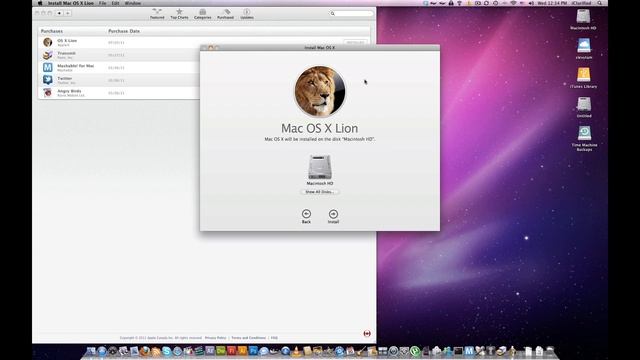Select the "Angry Birds" name in Purchases

69,91
